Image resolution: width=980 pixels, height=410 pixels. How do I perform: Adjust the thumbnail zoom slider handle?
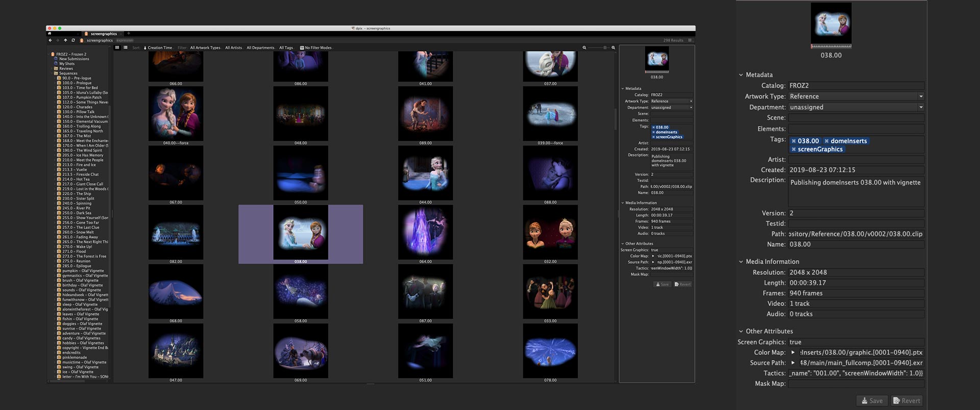605,47
